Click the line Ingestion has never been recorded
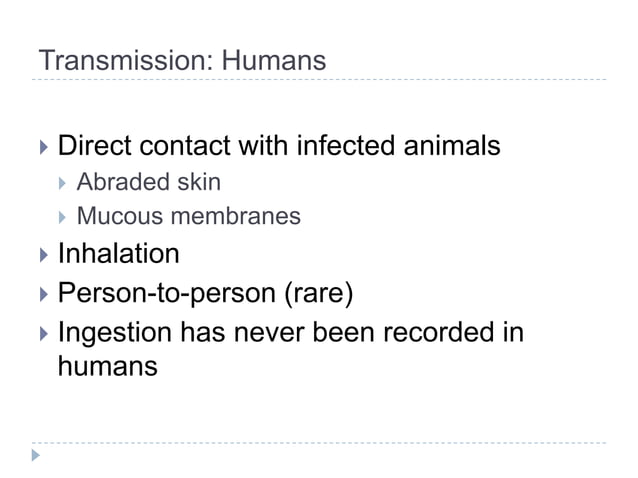This screenshot has width=638, height=478. click(x=290, y=332)
